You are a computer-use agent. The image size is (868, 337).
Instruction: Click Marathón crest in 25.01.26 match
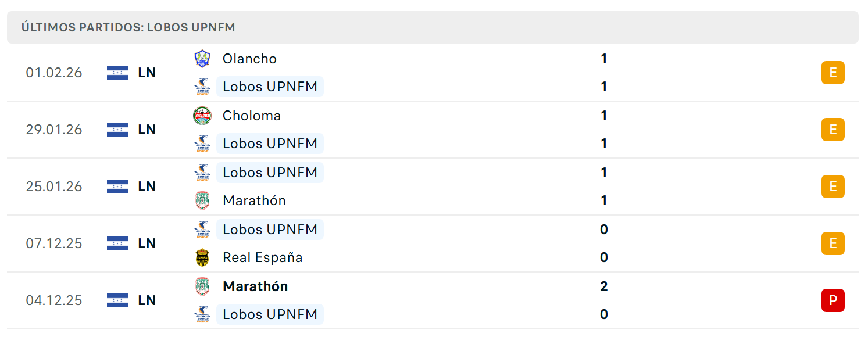click(x=202, y=200)
